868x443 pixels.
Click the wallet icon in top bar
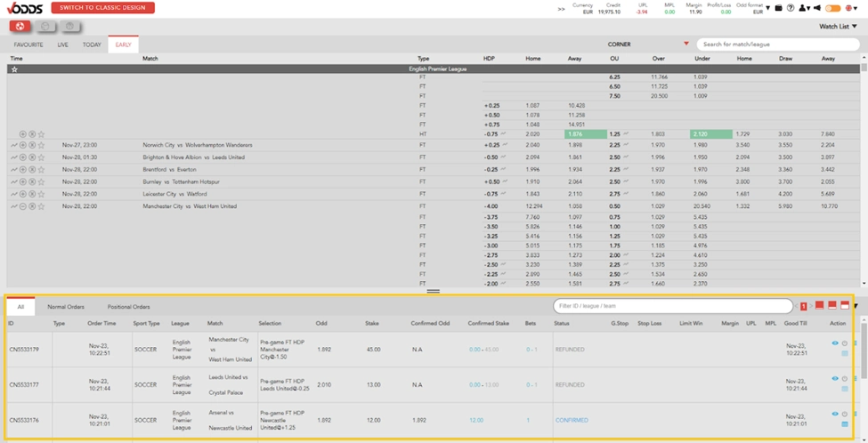pos(778,8)
